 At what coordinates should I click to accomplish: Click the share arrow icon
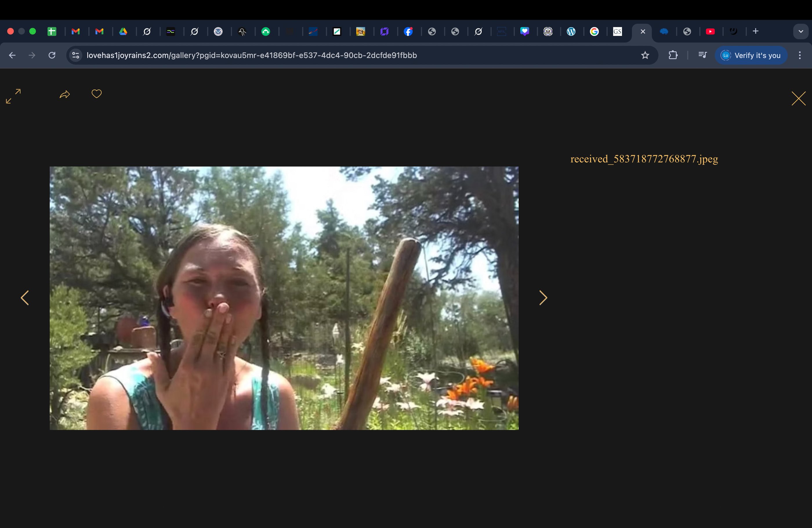coord(64,95)
